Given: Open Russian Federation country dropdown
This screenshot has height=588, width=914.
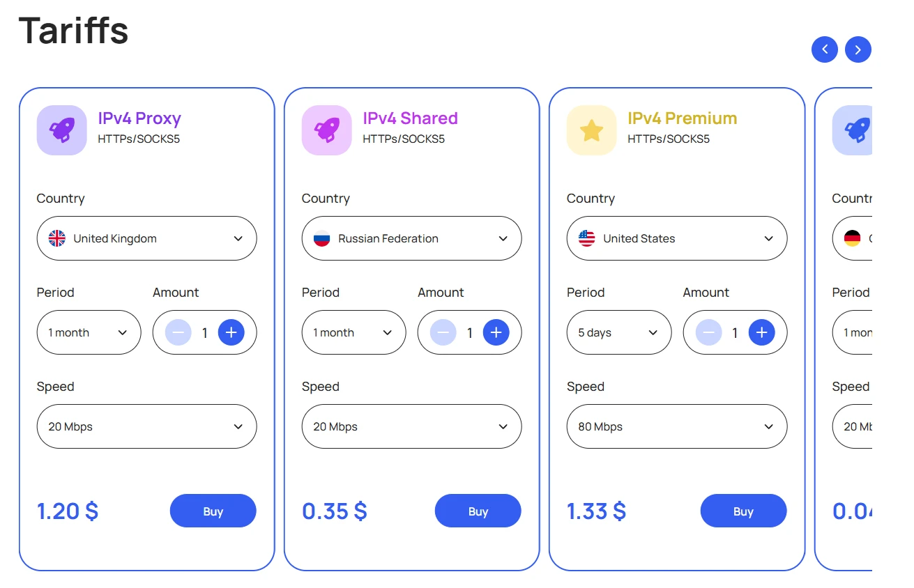Looking at the screenshot, I should click(x=411, y=238).
